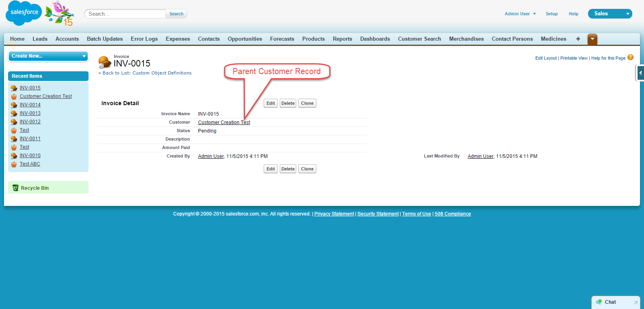
Task: Click the plus icon to view all tabs
Action: click(578, 39)
